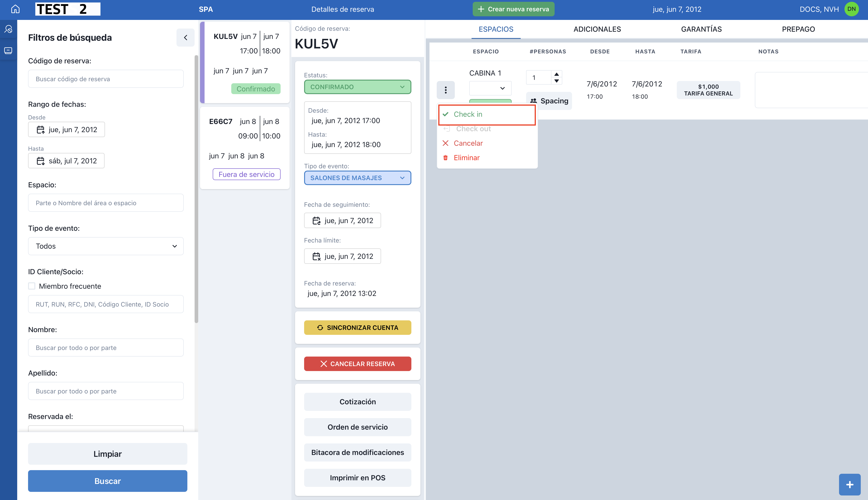Collapse the search filters panel arrow
The image size is (868, 500).
[185, 37]
